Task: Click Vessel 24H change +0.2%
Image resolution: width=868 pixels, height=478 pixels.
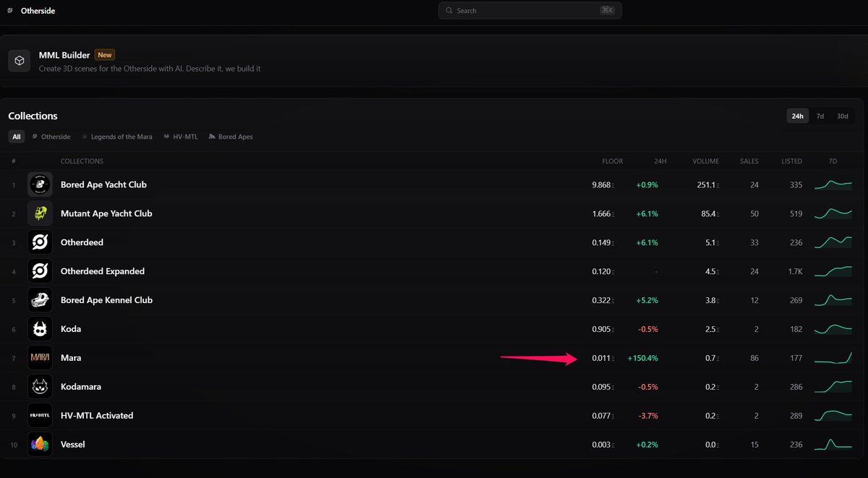Action: pyautogui.click(x=647, y=445)
